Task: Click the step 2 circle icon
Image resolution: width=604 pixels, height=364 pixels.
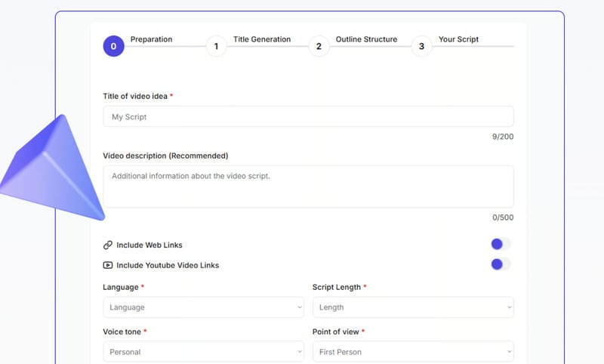Action: pos(319,46)
